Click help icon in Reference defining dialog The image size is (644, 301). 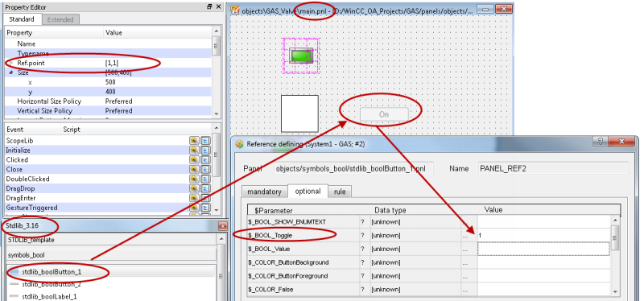[x=601, y=142]
